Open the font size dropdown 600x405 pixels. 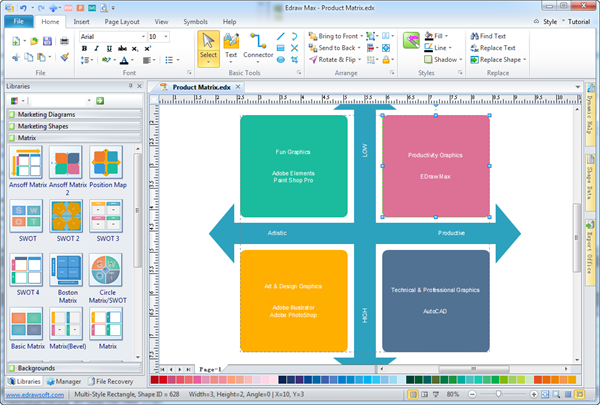tap(166, 37)
